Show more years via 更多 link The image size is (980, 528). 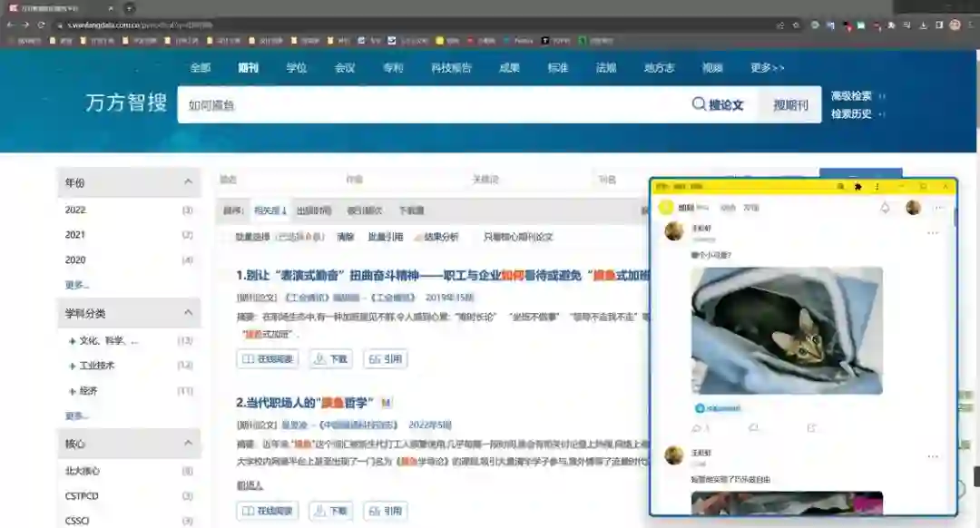click(77, 285)
